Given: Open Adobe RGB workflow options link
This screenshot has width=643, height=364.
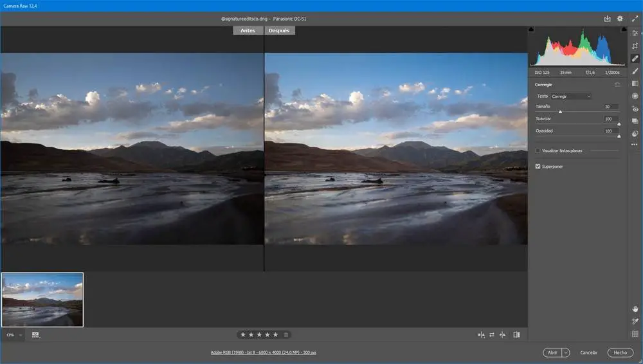Looking at the screenshot, I should [x=263, y=352].
